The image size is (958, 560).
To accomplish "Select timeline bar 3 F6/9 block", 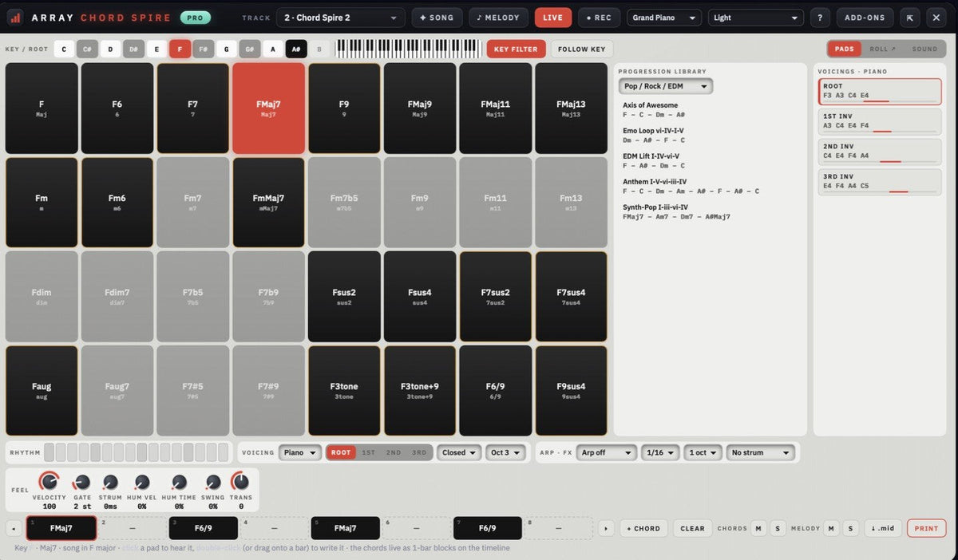I will click(203, 528).
